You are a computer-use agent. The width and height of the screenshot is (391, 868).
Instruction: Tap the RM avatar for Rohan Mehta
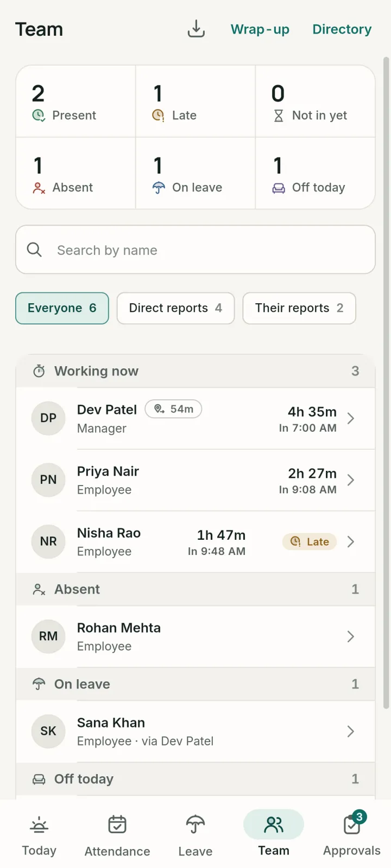(48, 636)
